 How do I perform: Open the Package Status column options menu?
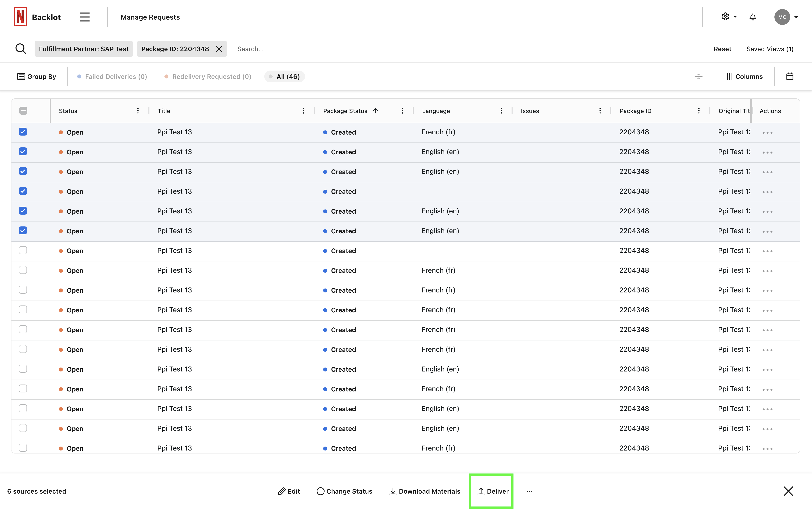tap(402, 111)
